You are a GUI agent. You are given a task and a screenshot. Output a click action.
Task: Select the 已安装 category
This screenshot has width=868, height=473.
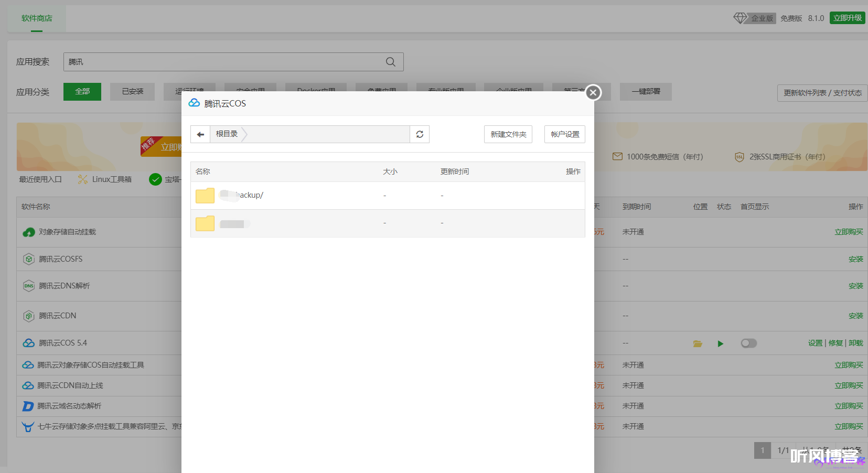click(x=133, y=92)
